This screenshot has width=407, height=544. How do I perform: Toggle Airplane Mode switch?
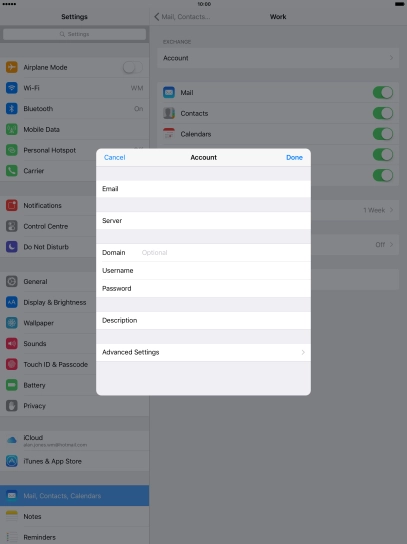(x=133, y=67)
